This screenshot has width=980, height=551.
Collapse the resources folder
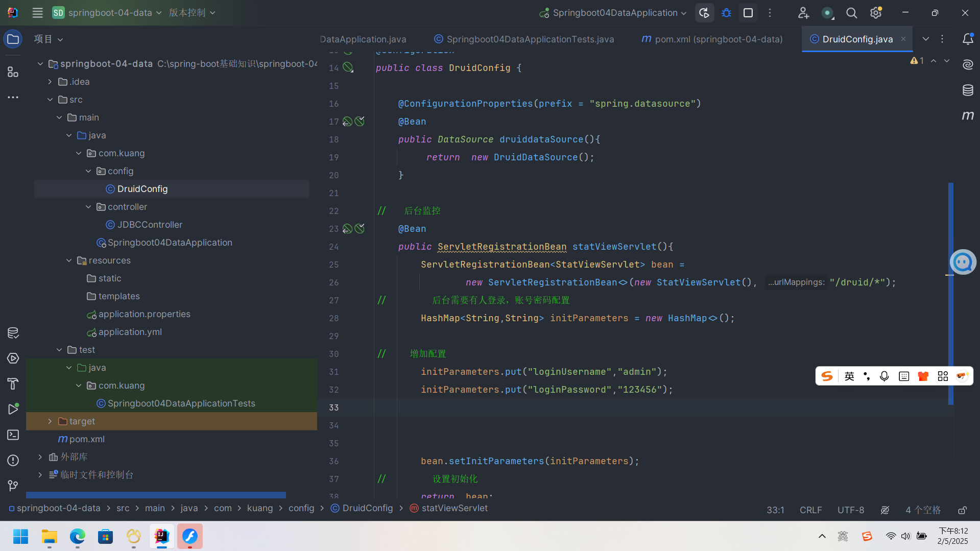pyautogui.click(x=69, y=260)
